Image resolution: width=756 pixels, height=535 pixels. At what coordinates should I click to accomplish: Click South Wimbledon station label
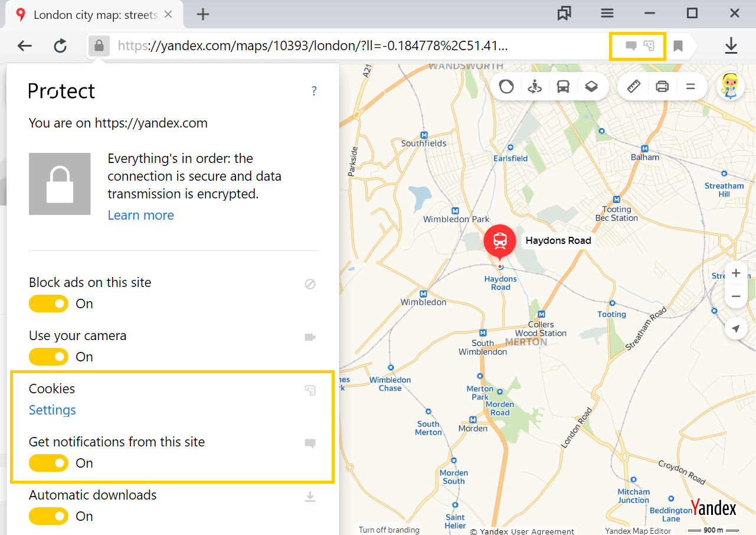point(483,347)
